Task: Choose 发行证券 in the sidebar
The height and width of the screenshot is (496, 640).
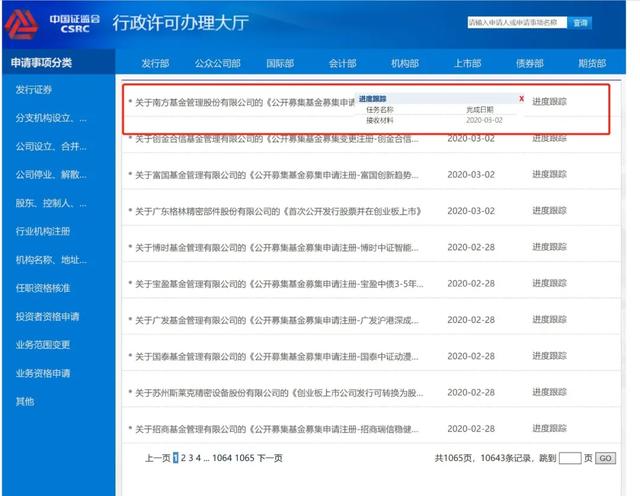Action: pyautogui.click(x=33, y=90)
